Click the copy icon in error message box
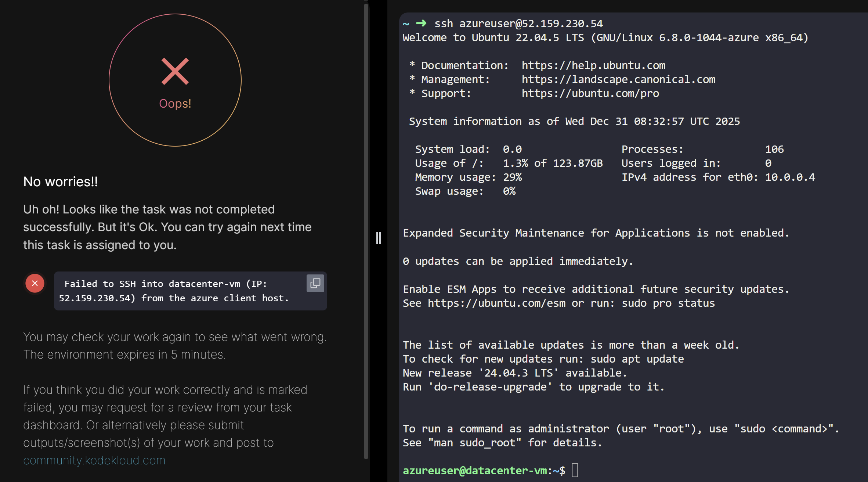 [315, 283]
